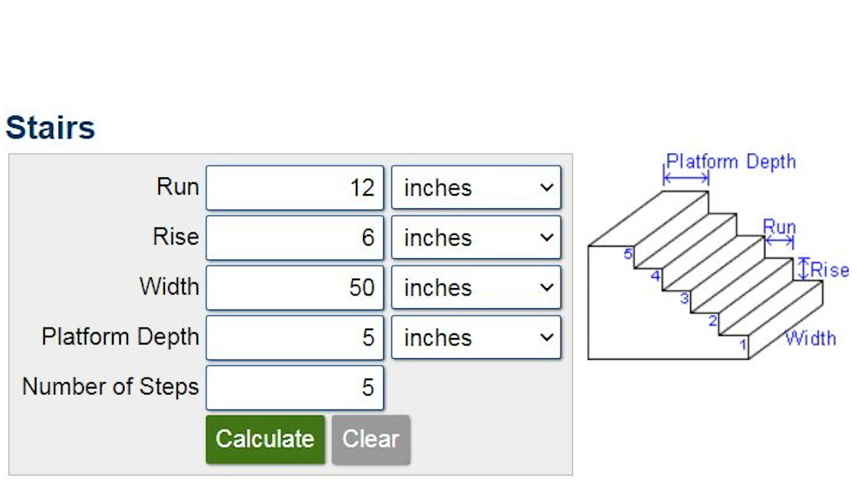The height and width of the screenshot is (490, 868).
Task: Open the Run units dropdown
Action: tap(476, 188)
